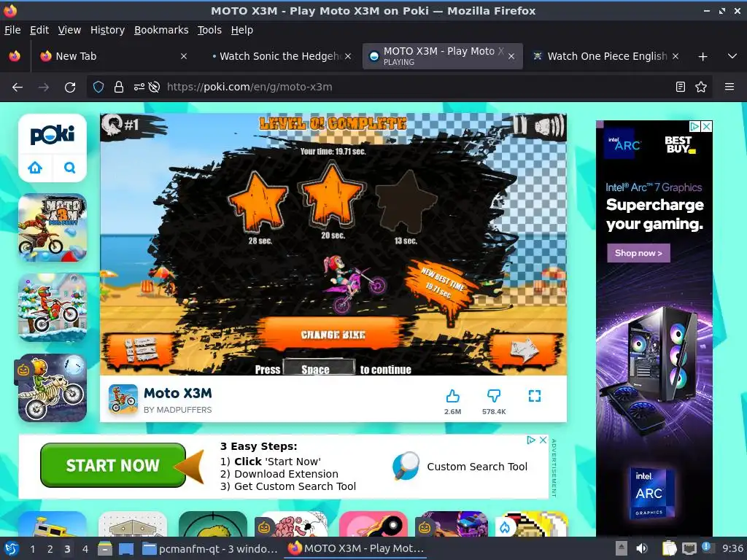This screenshot has height=560, width=747.
Task: Close the Watch Sonic tab
Action: click(x=348, y=56)
